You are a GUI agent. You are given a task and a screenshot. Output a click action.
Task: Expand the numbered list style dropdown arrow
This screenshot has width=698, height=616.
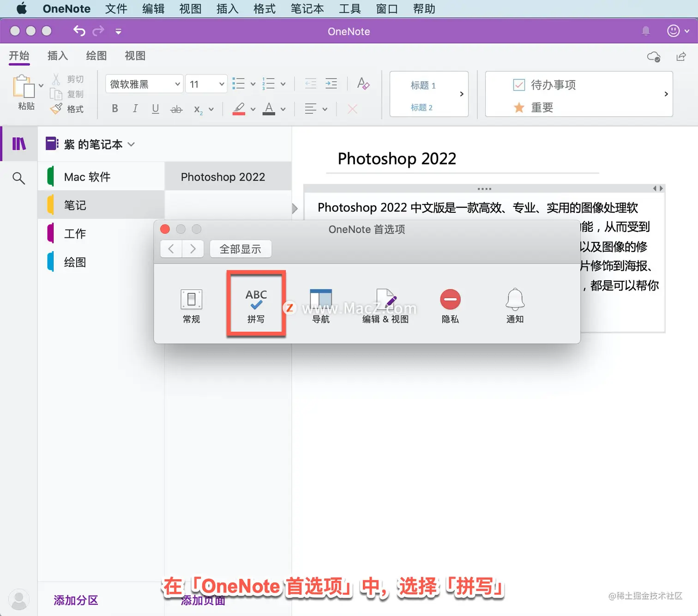(283, 84)
